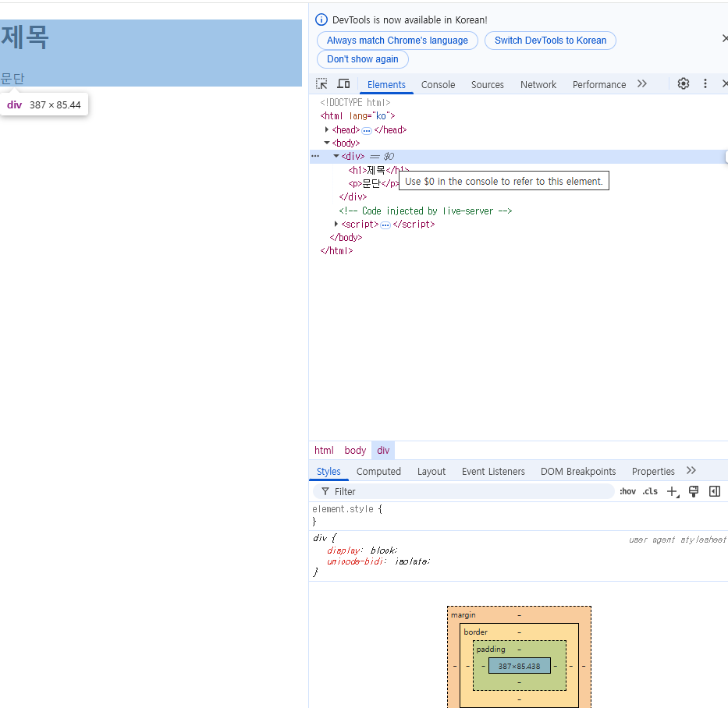Screen dimensions: 728x708
Task: Click the 387×85.438 content box in box model
Action: [x=519, y=666]
